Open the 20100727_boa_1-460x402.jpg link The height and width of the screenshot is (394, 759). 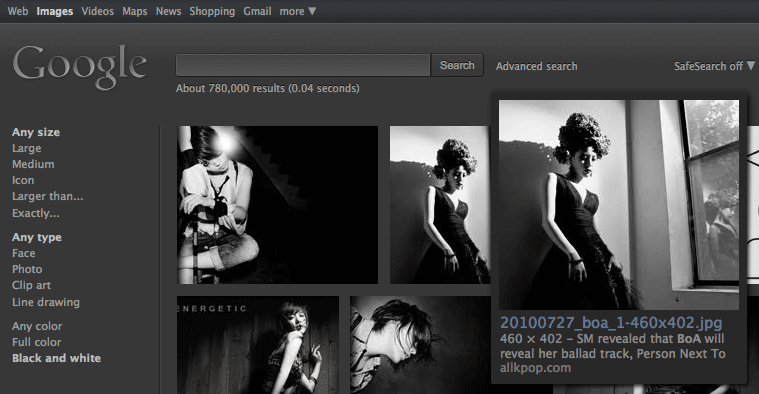pos(611,322)
